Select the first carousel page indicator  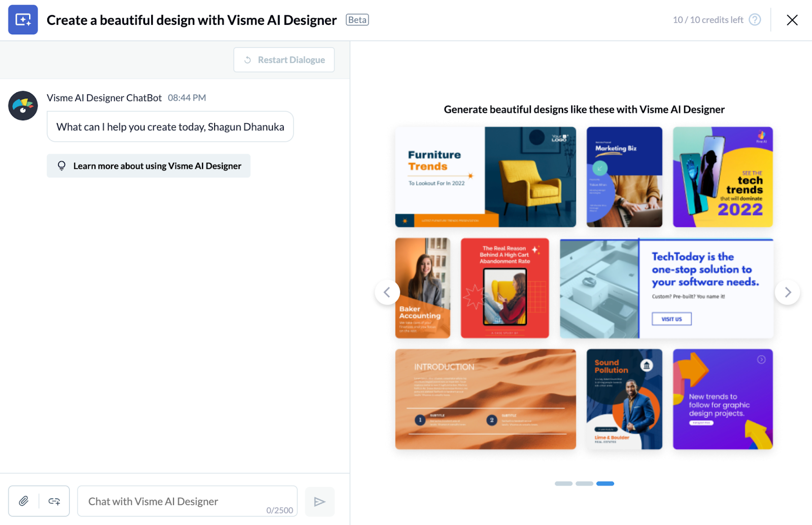(563, 483)
